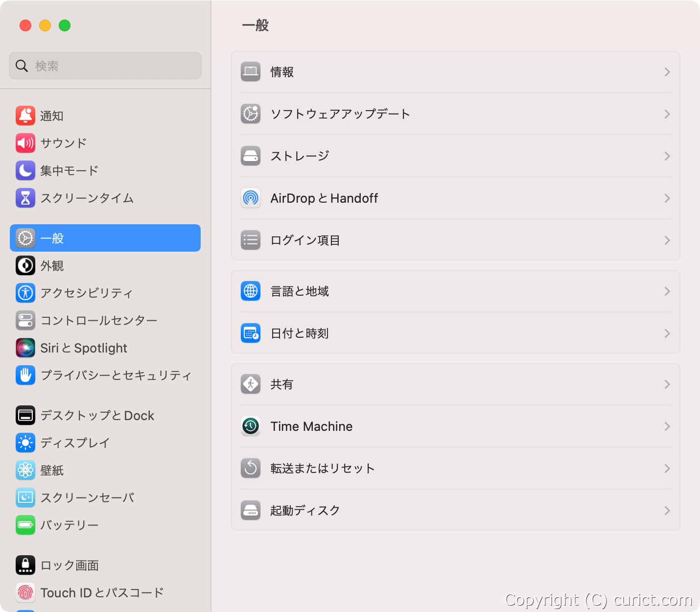Open ストレージ text label
This screenshot has width=700, height=612.
coord(300,156)
